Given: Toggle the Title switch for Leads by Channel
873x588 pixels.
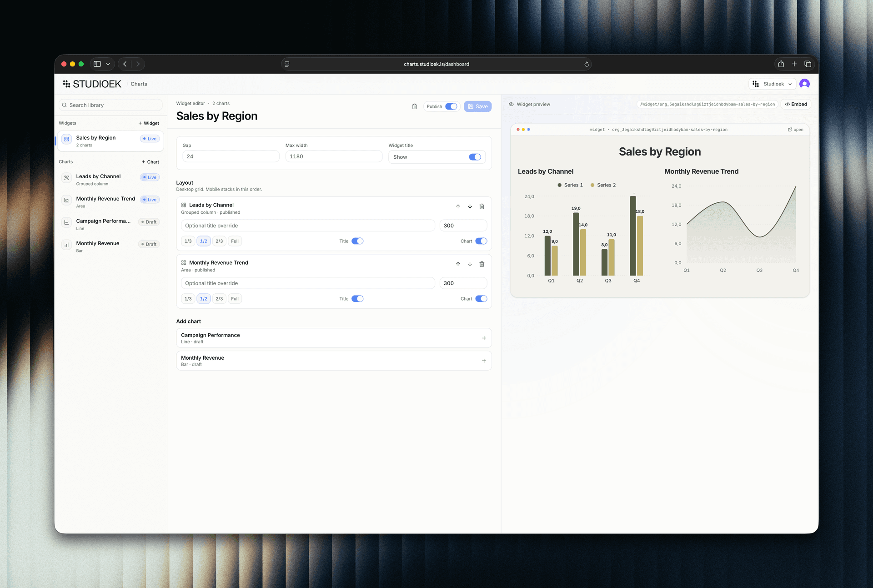Looking at the screenshot, I should [357, 241].
